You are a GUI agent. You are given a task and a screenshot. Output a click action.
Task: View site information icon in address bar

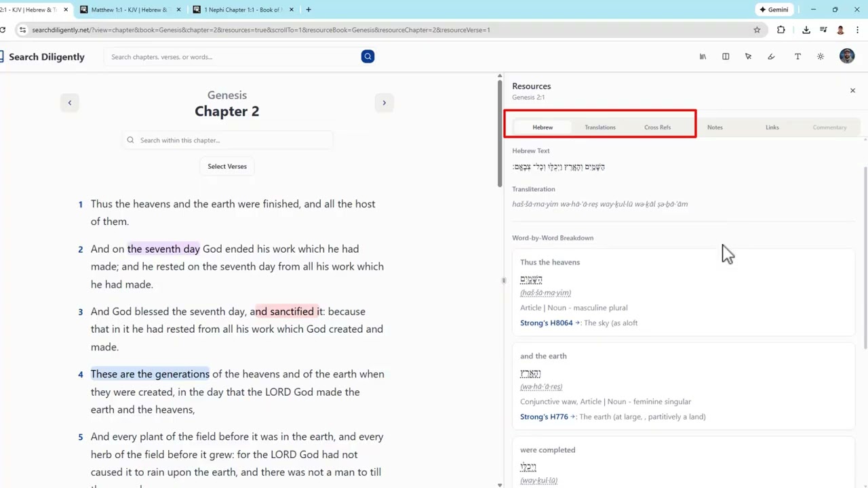click(x=22, y=30)
